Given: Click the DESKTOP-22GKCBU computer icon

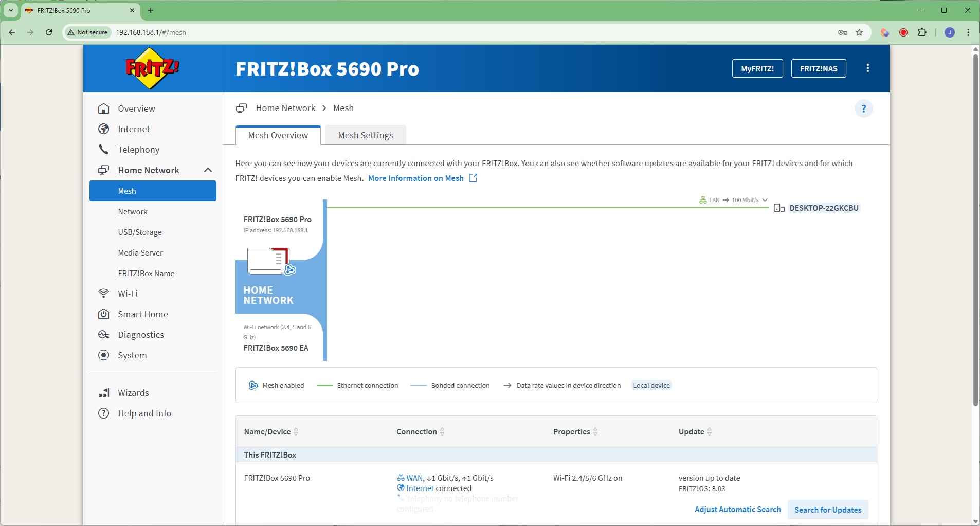Looking at the screenshot, I should [779, 208].
